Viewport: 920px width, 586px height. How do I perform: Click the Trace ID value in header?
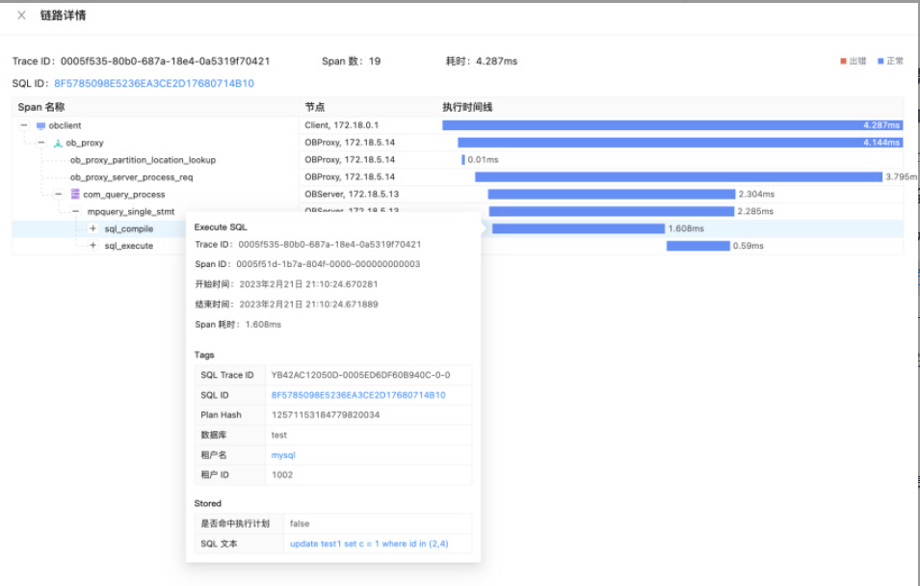[x=165, y=61]
